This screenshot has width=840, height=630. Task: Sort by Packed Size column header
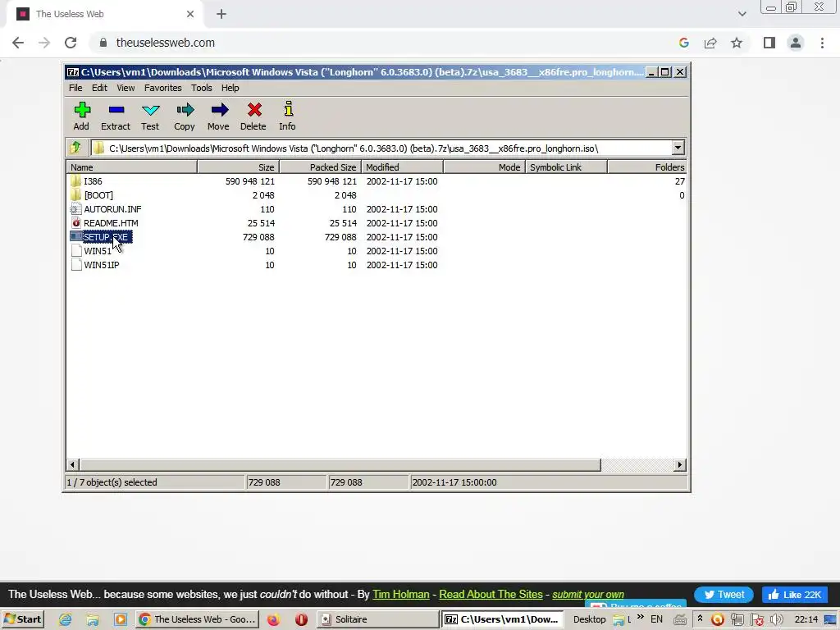coord(321,167)
